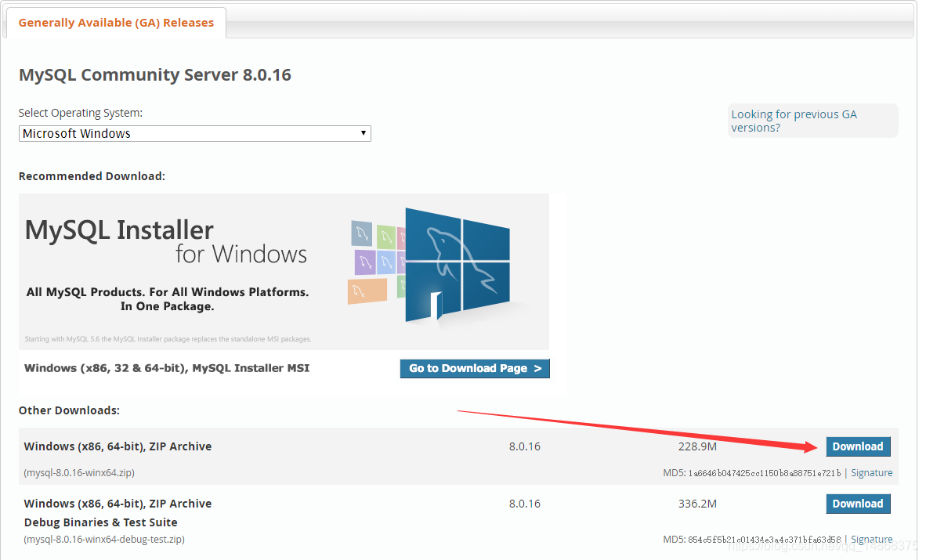Select the 336.2M size value

tap(697, 504)
